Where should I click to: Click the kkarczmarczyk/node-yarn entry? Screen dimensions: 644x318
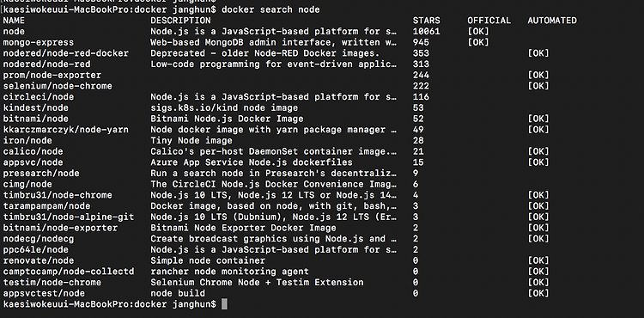point(66,130)
